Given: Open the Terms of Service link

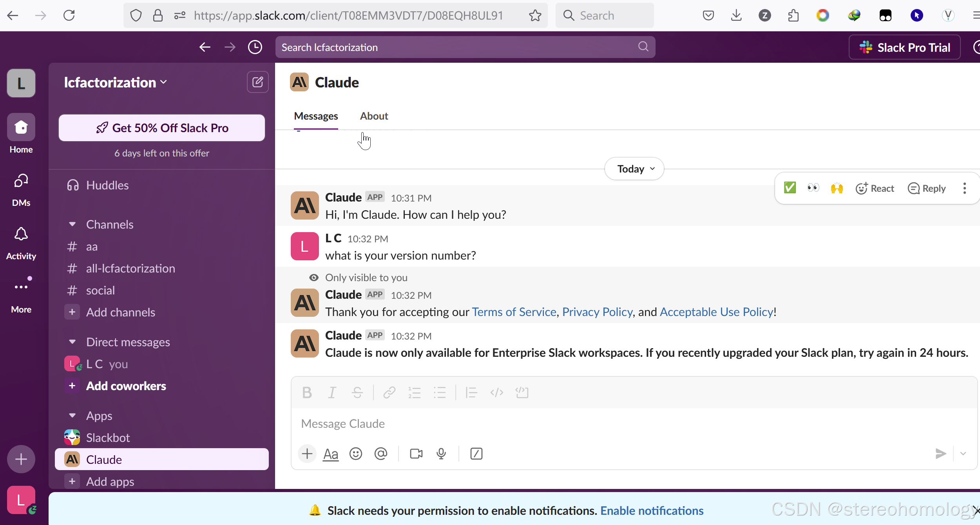Looking at the screenshot, I should point(514,312).
